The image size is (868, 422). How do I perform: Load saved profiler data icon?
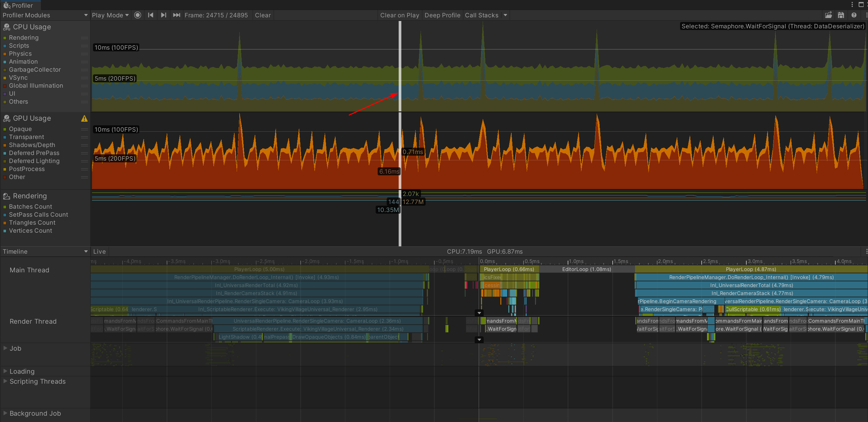pyautogui.click(x=828, y=15)
